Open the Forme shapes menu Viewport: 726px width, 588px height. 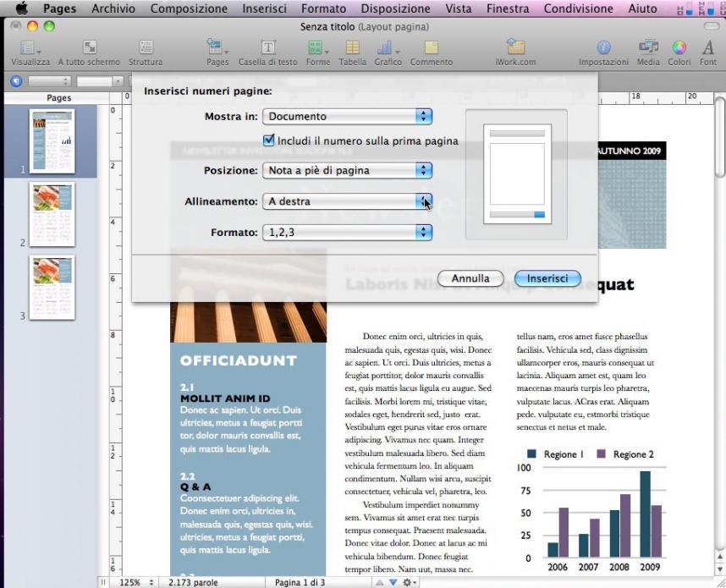pos(317,52)
